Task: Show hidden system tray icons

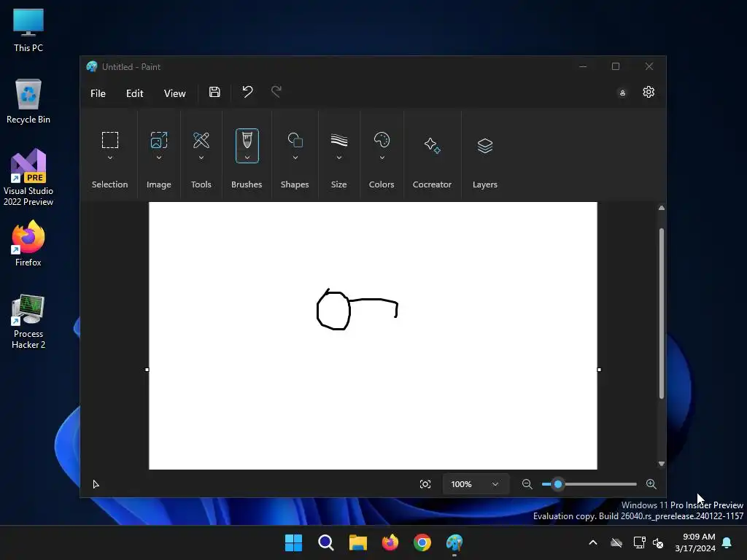Action: (592, 542)
